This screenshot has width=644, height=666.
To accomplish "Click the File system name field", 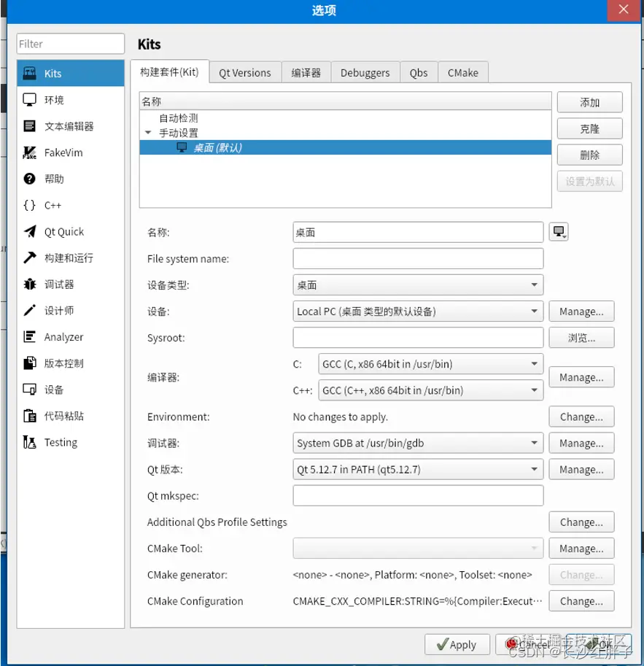I will [x=418, y=259].
